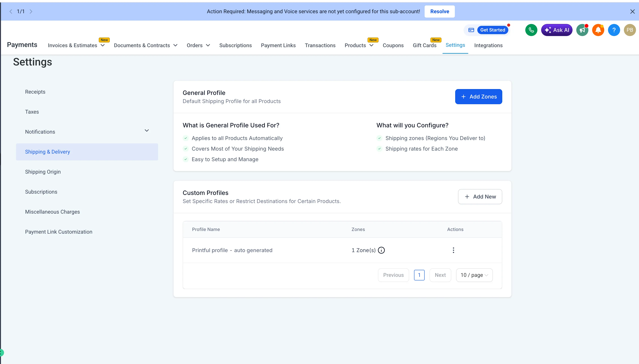The image size is (639, 364).
Task: Open the Transactions menu item
Action: tap(320, 45)
